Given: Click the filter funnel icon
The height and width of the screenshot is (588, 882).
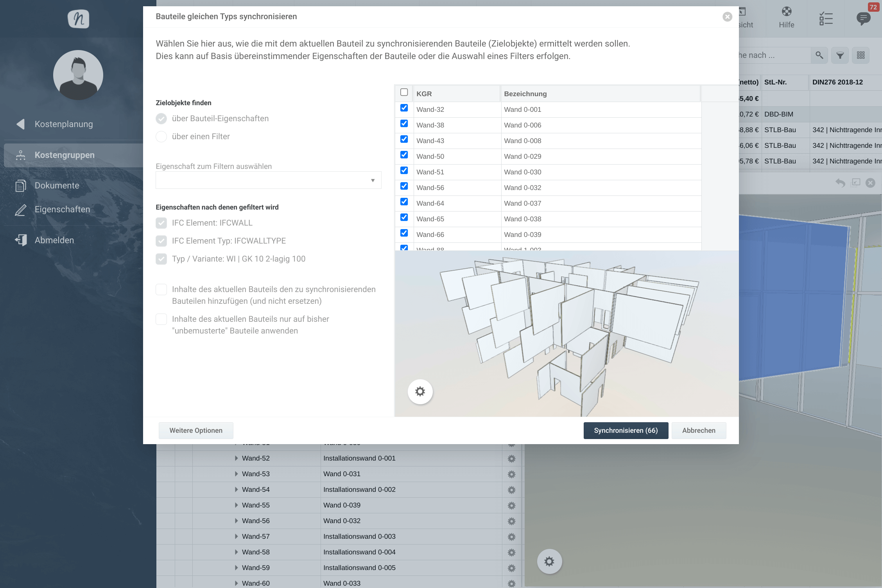Looking at the screenshot, I should pyautogui.click(x=840, y=56).
